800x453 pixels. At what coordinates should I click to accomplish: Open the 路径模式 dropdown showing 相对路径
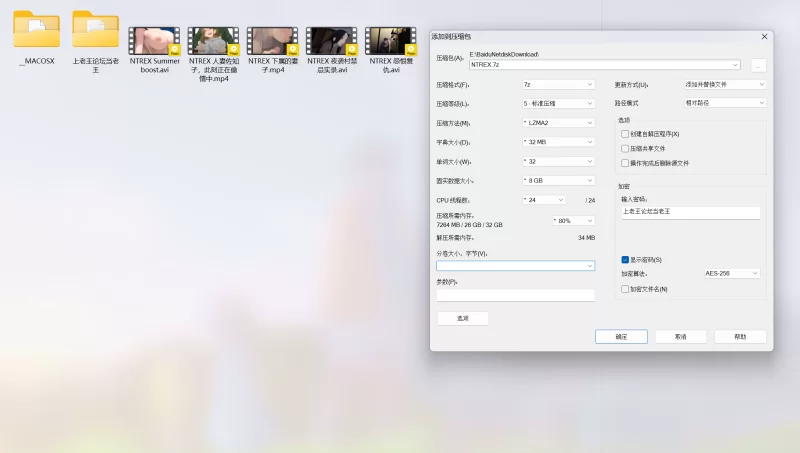tap(725, 103)
